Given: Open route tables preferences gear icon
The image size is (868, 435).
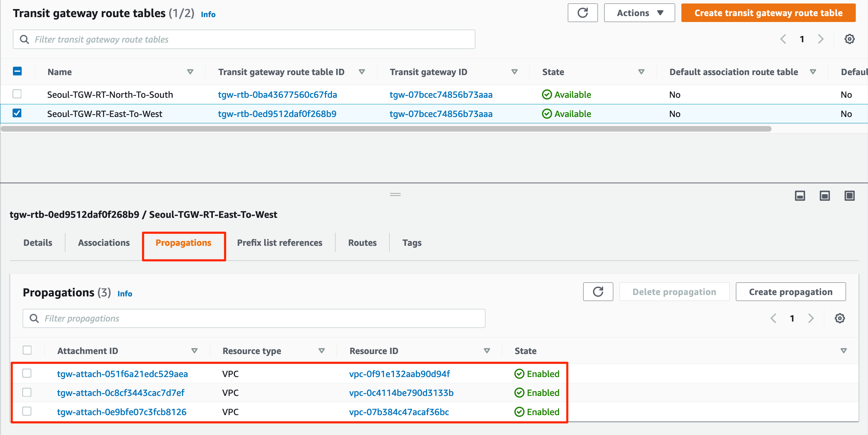Looking at the screenshot, I should pyautogui.click(x=849, y=39).
